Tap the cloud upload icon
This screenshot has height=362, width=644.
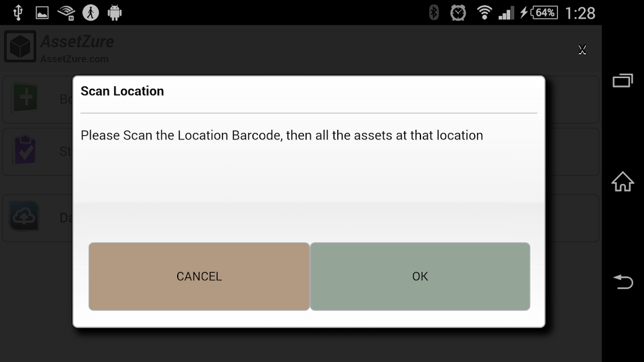click(x=24, y=216)
